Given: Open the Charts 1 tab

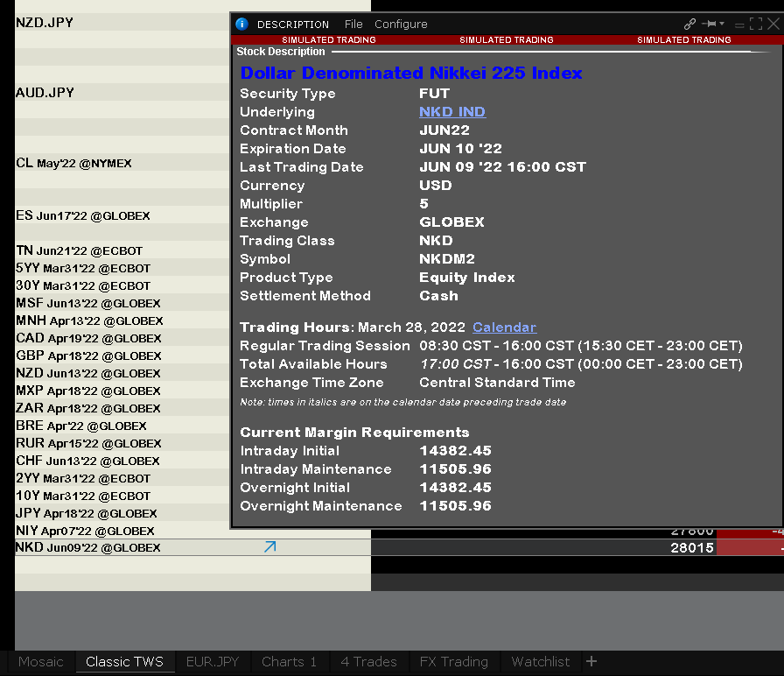Looking at the screenshot, I should (289, 662).
